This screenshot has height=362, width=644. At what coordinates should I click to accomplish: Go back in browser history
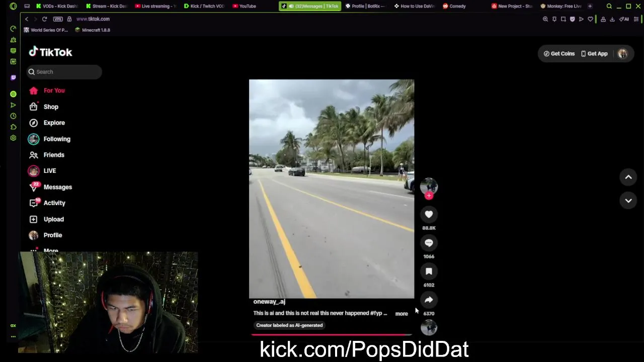pyautogui.click(x=27, y=19)
